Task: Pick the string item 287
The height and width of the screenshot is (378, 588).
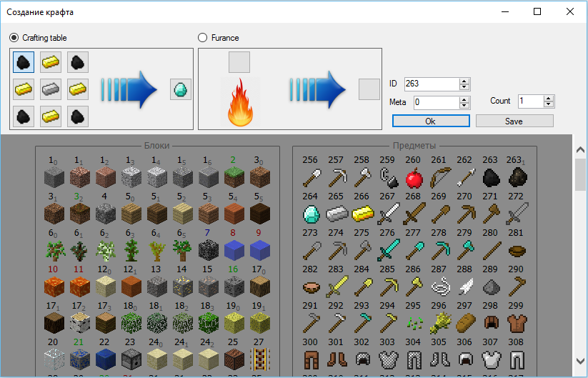Action: tap(440, 287)
